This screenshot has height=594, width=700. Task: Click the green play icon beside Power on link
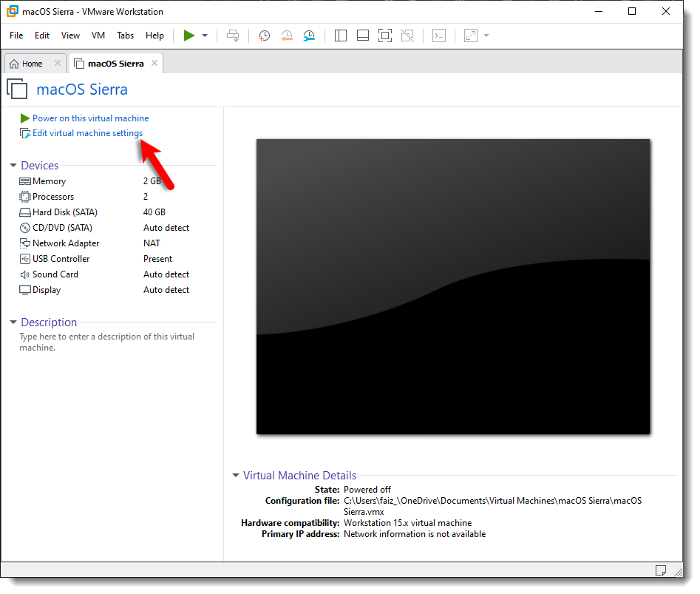pyautogui.click(x=25, y=118)
